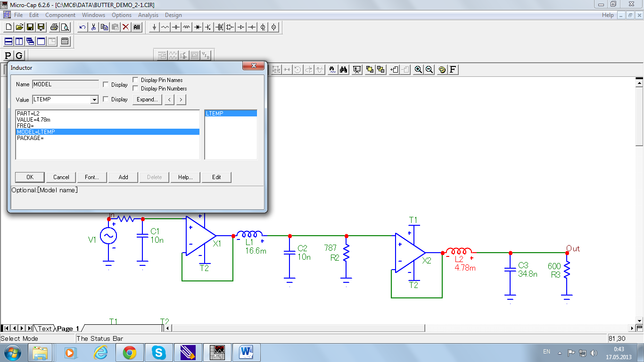Enable Display checkbox next to Name

pos(106,84)
